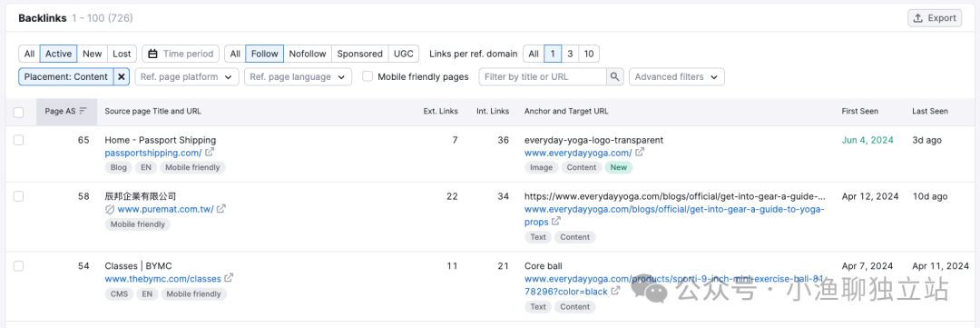The width and height of the screenshot is (980, 328).
Task: Click the Blog tag on Passport Shipping row
Action: pyautogui.click(x=119, y=168)
